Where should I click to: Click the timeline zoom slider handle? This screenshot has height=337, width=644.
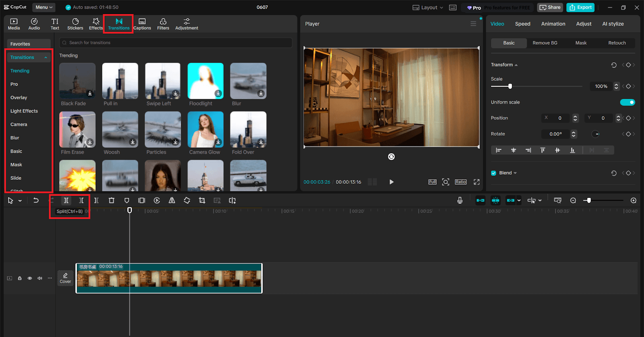589,200
